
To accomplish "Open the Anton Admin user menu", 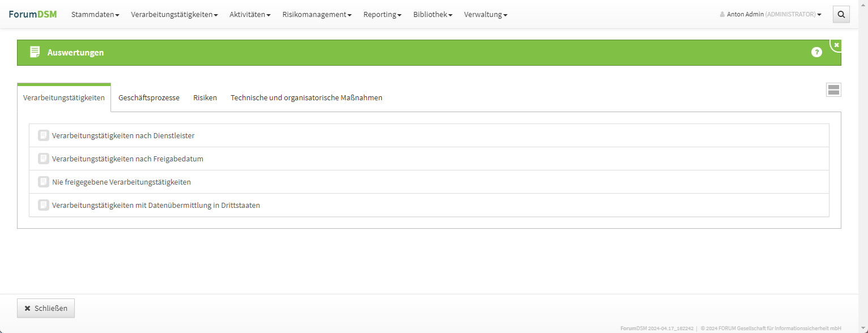I will click(x=771, y=15).
